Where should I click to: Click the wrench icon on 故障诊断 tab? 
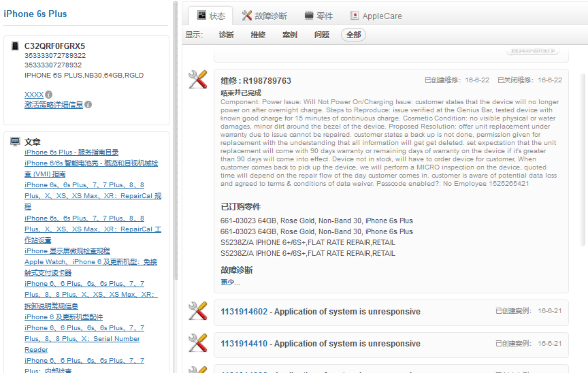(x=247, y=16)
